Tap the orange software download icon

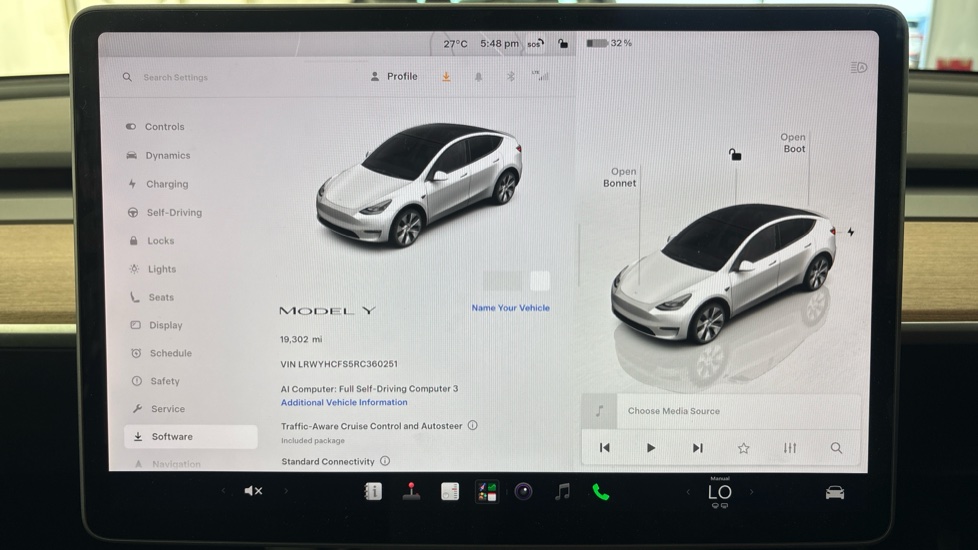click(x=447, y=77)
